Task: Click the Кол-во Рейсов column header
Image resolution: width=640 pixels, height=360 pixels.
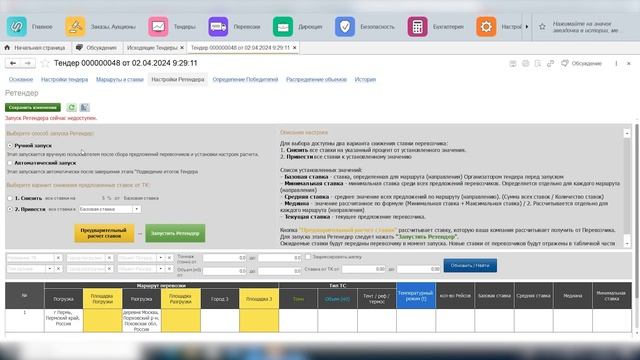Action: [x=455, y=296]
